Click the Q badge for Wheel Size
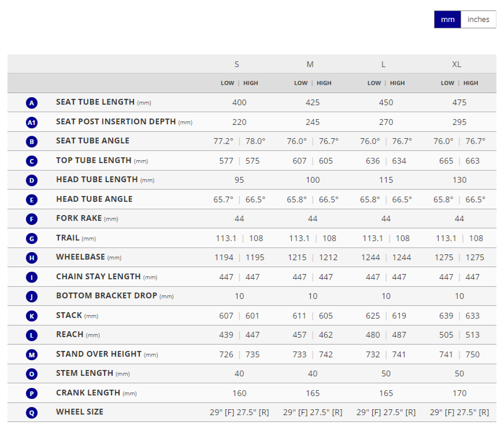 pyautogui.click(x=32, y=413)
